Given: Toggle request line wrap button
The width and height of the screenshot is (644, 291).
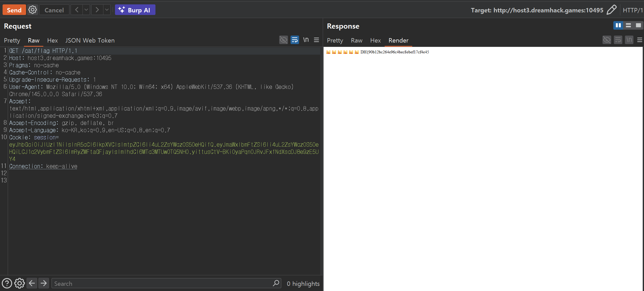Looking at the screenshot, I should [x=295, y=40].
